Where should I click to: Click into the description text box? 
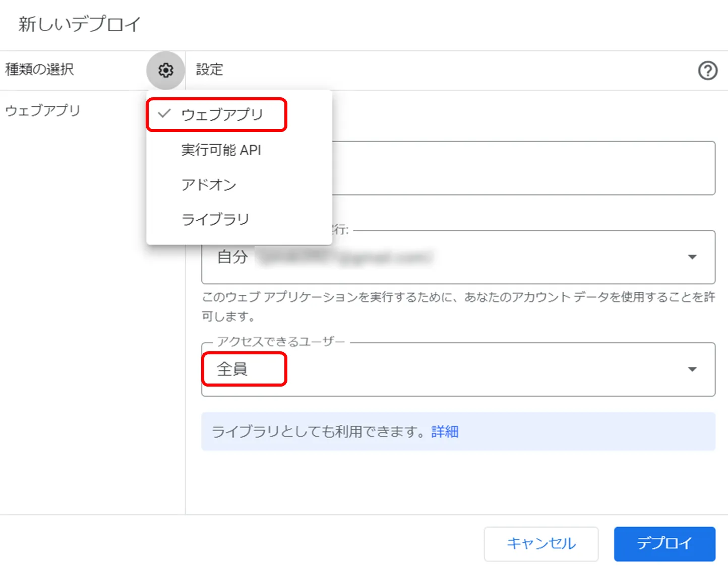tap(523, 168)
